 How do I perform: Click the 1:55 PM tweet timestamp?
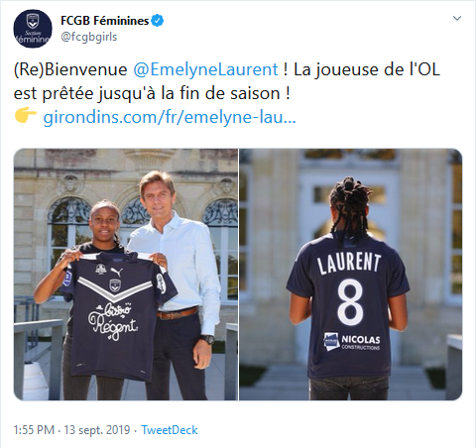(x=34, y=430)
